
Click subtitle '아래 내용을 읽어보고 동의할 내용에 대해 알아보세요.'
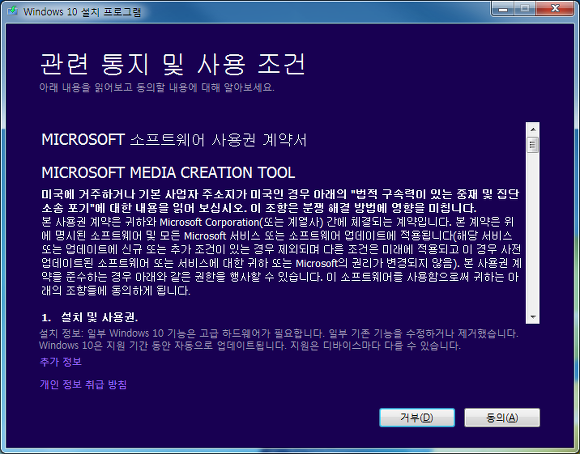point(157,87)
